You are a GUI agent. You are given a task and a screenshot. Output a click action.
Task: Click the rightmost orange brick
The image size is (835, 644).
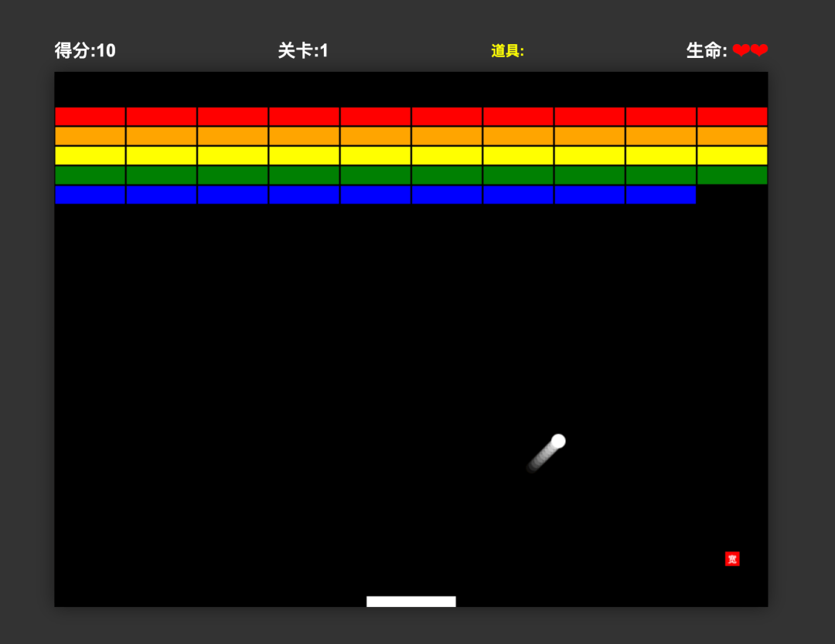(x=732, y=136)
